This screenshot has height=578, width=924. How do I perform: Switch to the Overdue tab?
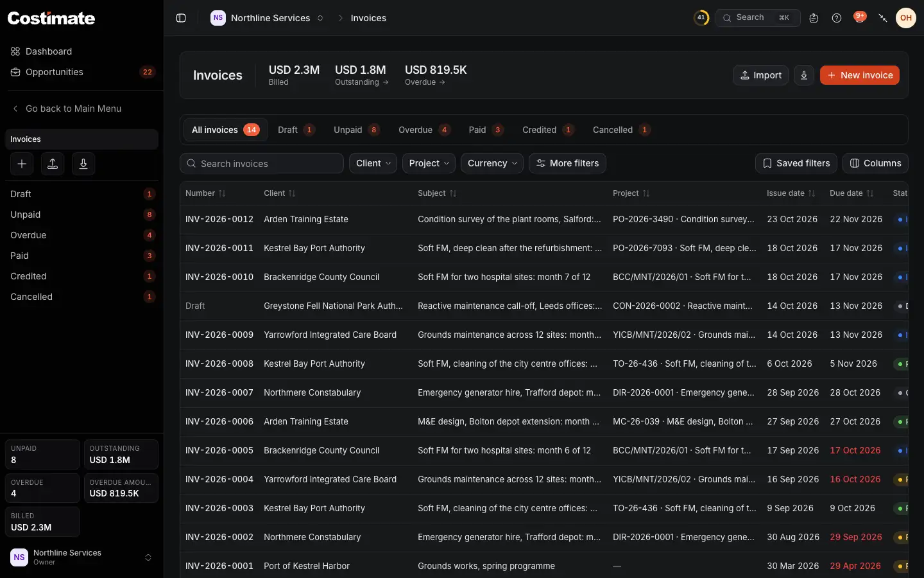(x=424, y=130)
